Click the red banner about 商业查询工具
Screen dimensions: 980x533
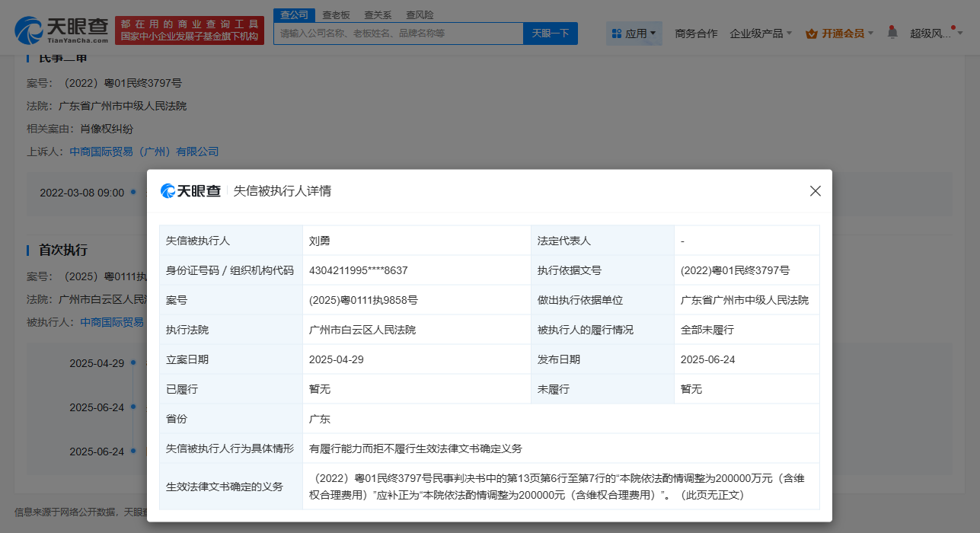189,28
